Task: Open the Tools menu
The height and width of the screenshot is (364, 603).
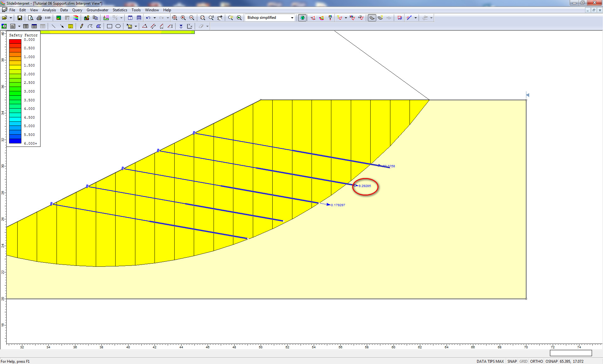Action: coord(136,10)
